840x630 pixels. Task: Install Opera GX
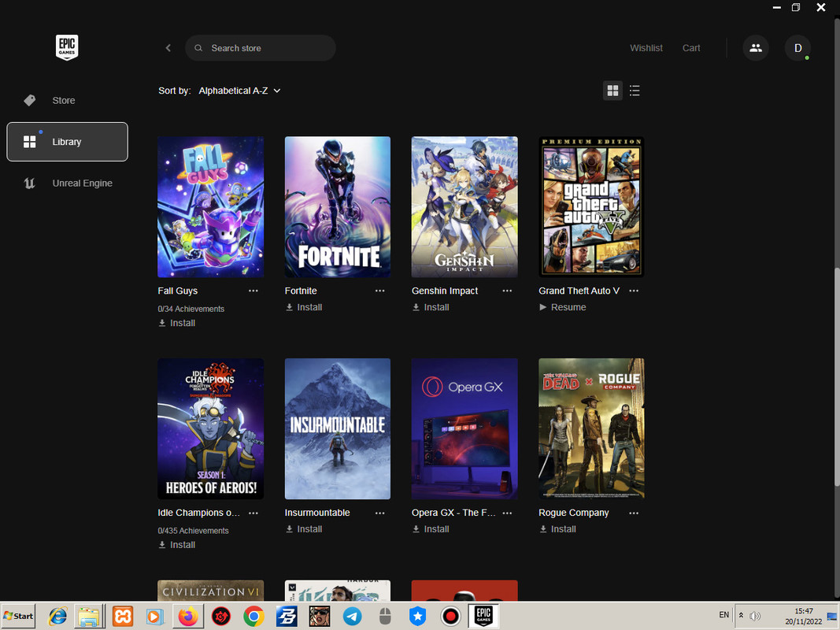point(431,529)
